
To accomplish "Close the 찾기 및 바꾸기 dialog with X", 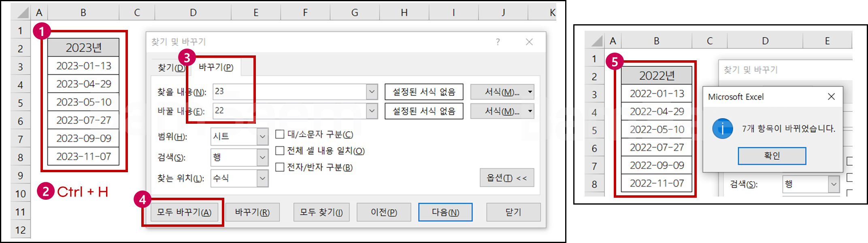I will click(529, 42).
